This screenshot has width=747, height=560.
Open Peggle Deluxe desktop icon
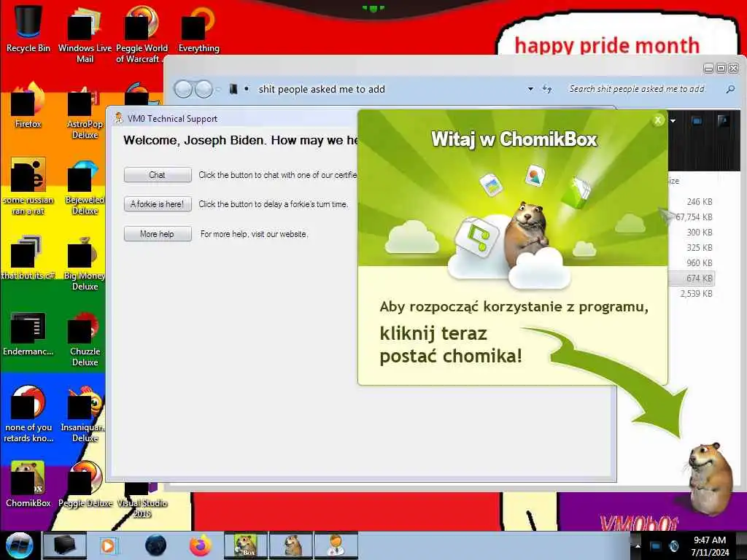tap(85, 484)
